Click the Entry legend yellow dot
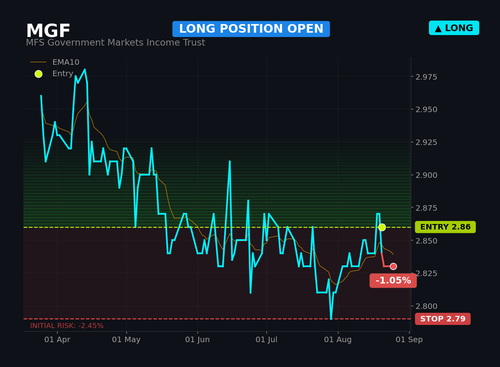This screenshot has width=500, height=367. [39, 74]
